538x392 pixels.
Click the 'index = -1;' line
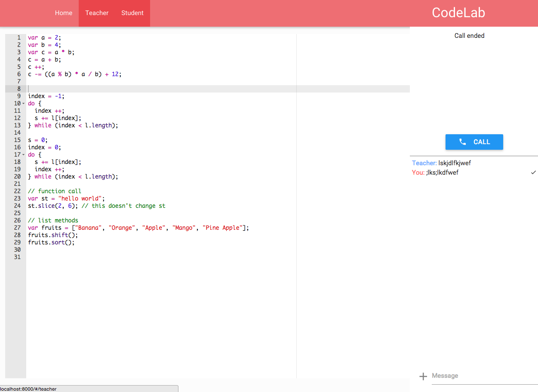tap(46, 96)
